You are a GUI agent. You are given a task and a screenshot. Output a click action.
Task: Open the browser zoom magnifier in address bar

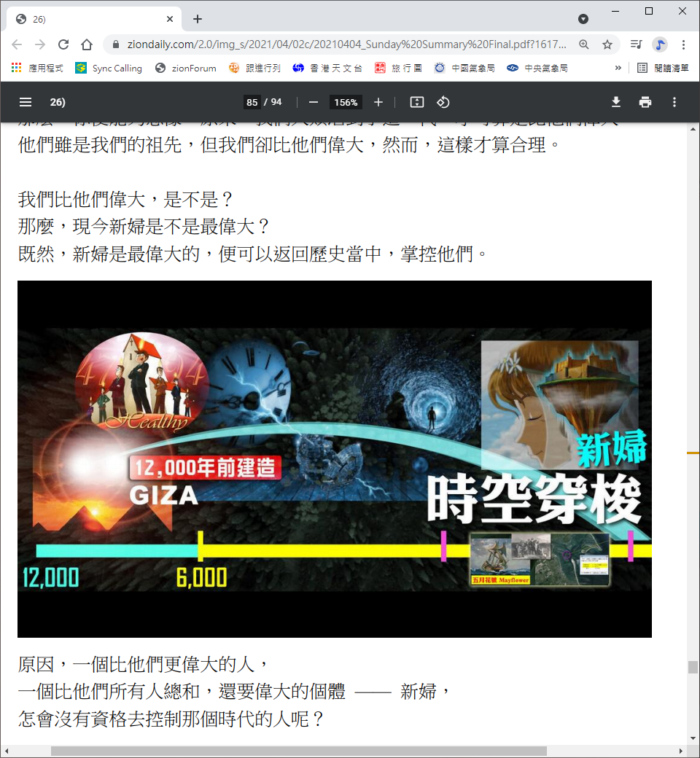coord(584,44)
